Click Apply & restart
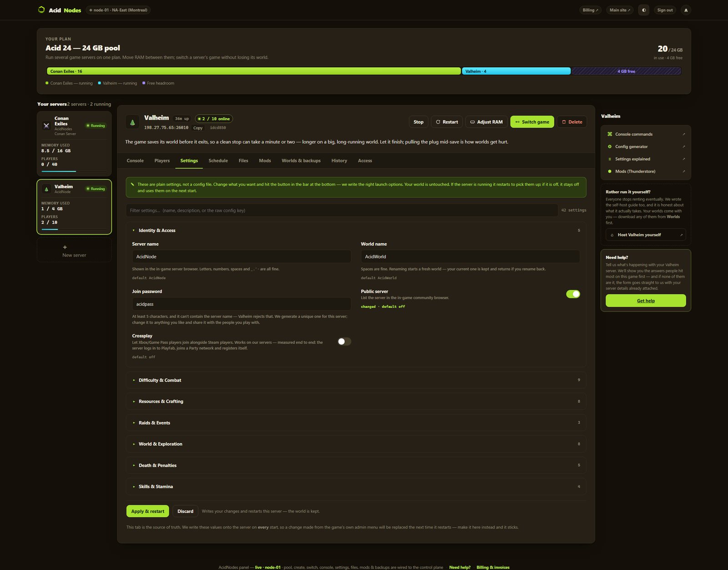This screenshot has height=570, width=728. [x=147, y=511]
